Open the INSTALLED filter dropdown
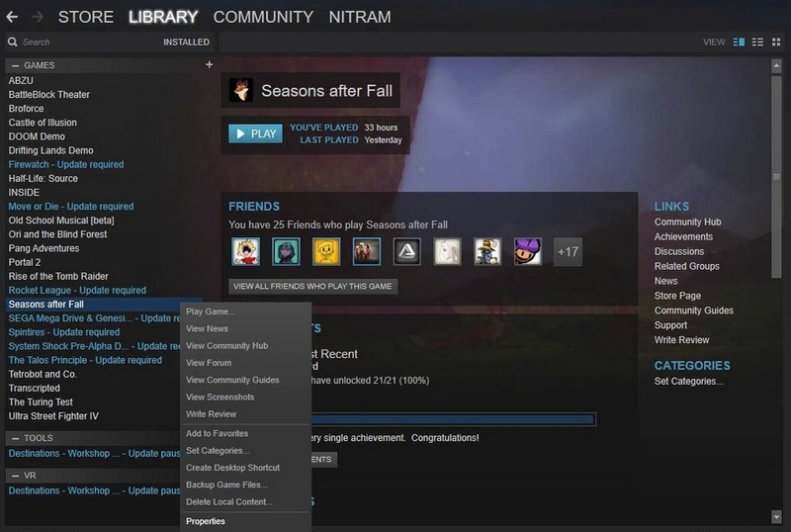This screenshot has width=791, height=532. [186, 42]
